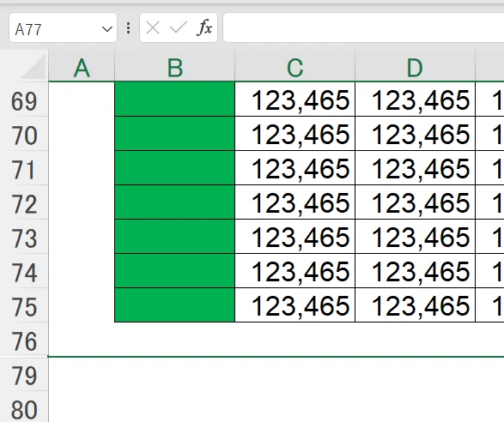Click empty cell C76
The image size is (504, 422).
coord(295,339)
